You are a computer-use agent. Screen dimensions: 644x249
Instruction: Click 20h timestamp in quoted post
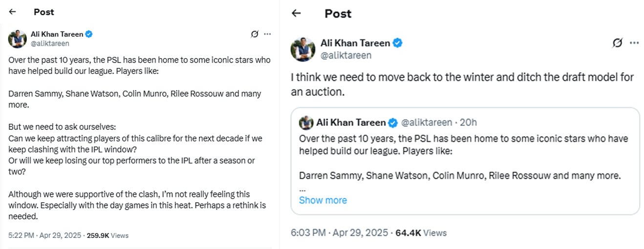469,122
